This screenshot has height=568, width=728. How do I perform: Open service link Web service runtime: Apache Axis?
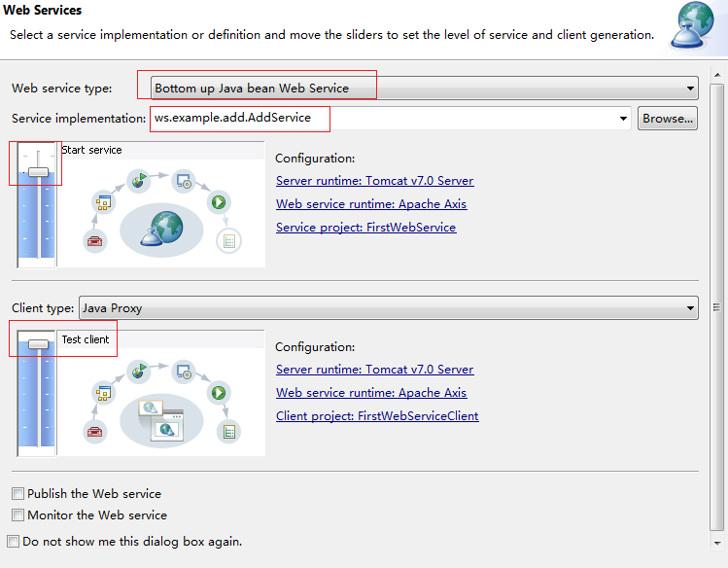tap(371, 204)
